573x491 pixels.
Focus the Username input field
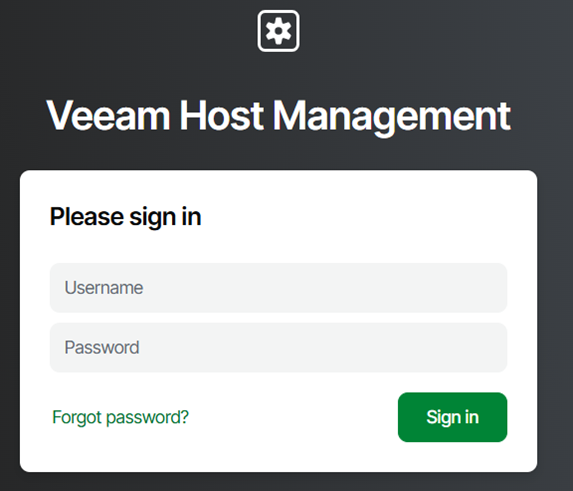(278, 288)
